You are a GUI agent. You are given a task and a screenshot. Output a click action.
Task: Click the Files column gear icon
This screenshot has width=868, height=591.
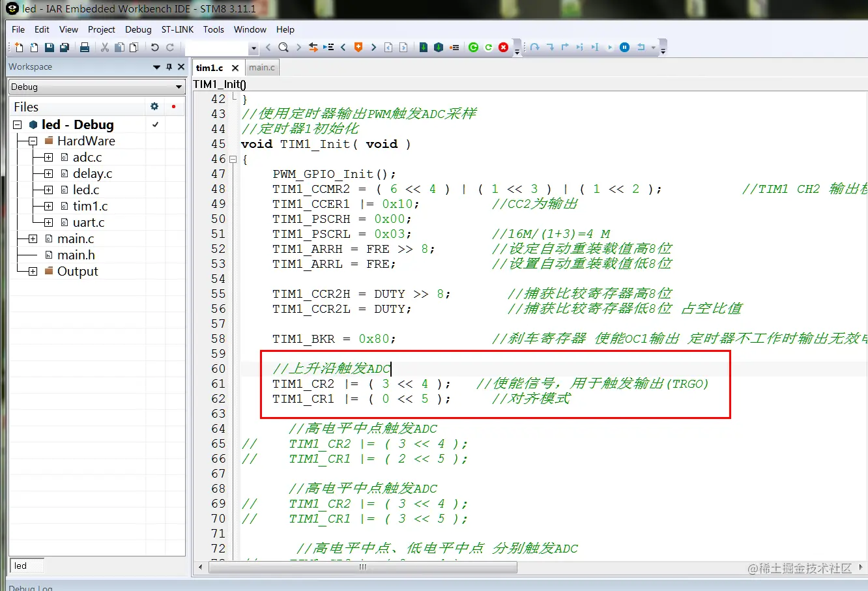coord(154,106)
